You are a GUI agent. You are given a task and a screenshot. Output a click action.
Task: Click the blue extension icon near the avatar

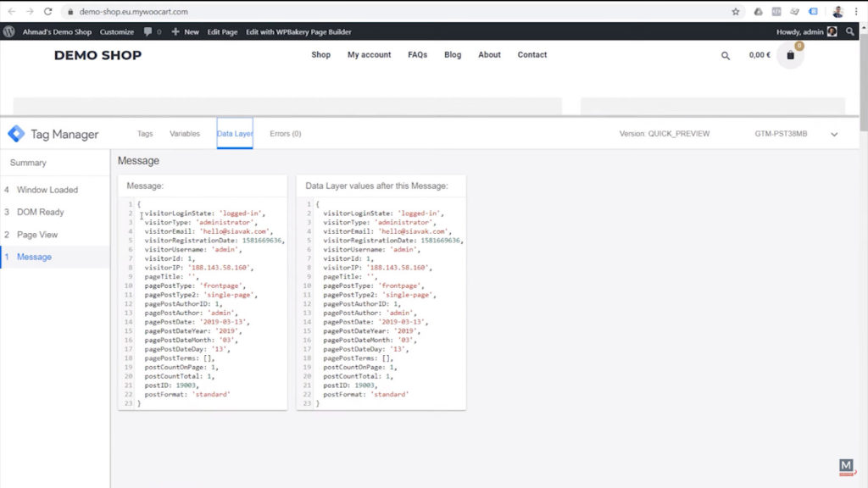(x=814, y=12)
